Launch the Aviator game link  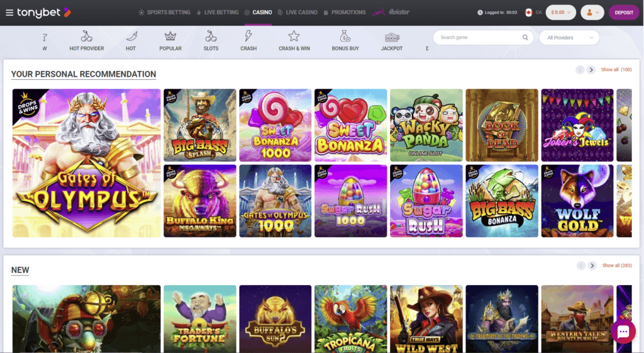(x=391, y=12)
